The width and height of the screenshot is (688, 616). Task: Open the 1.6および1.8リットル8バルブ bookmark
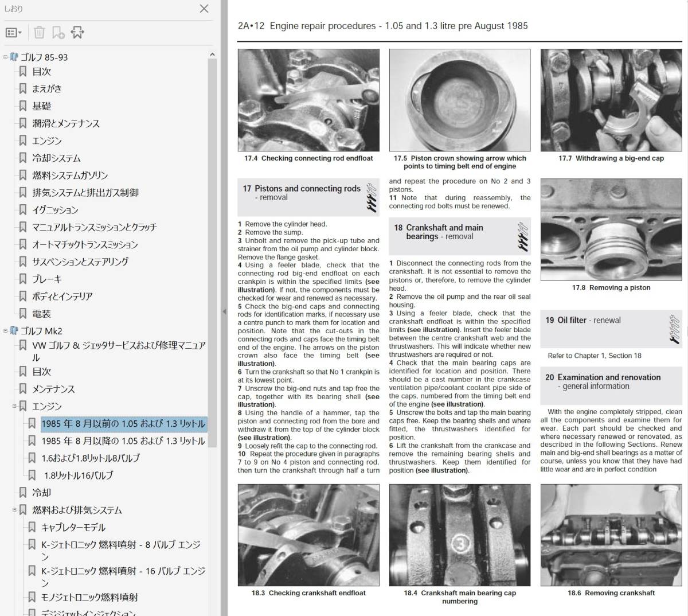[x=91, y=458]
